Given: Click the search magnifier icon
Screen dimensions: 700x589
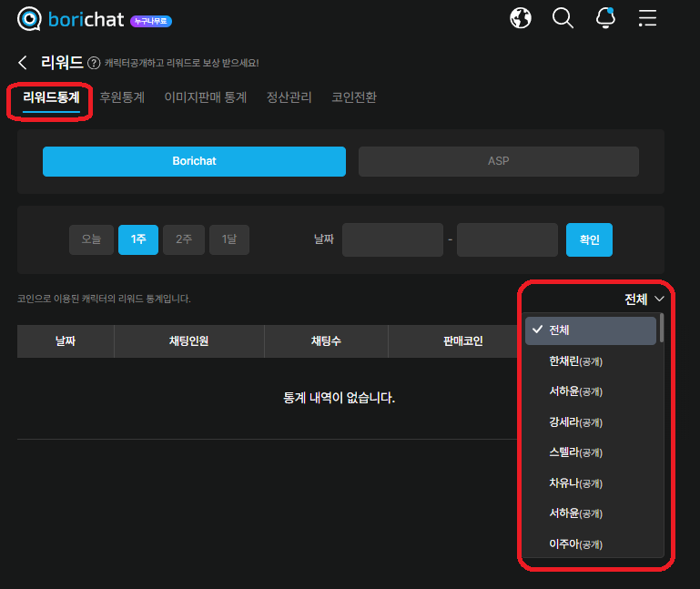Looking at the screenshot, I should 563,18.
